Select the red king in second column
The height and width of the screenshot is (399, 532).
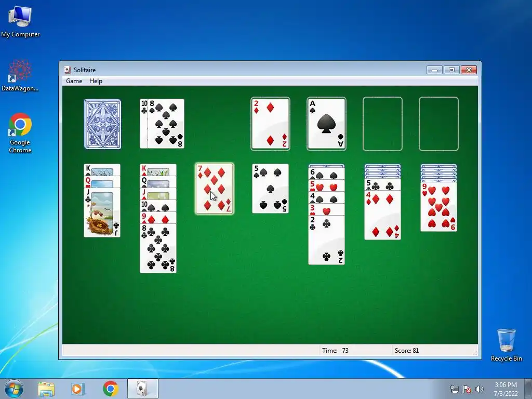[158, 170]
